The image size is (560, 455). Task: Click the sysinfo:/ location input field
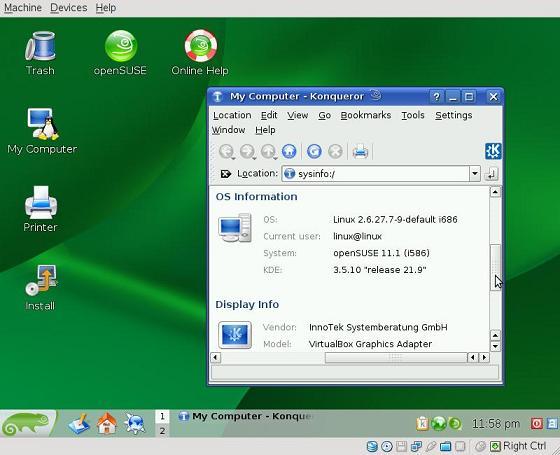pyautogui.click(x=376, y=174)
